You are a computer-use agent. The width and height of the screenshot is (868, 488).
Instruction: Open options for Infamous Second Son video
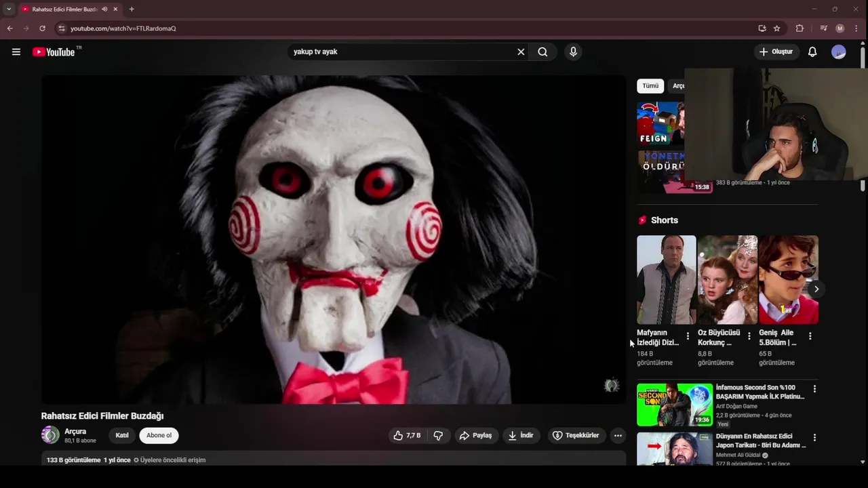click(814, 389)
